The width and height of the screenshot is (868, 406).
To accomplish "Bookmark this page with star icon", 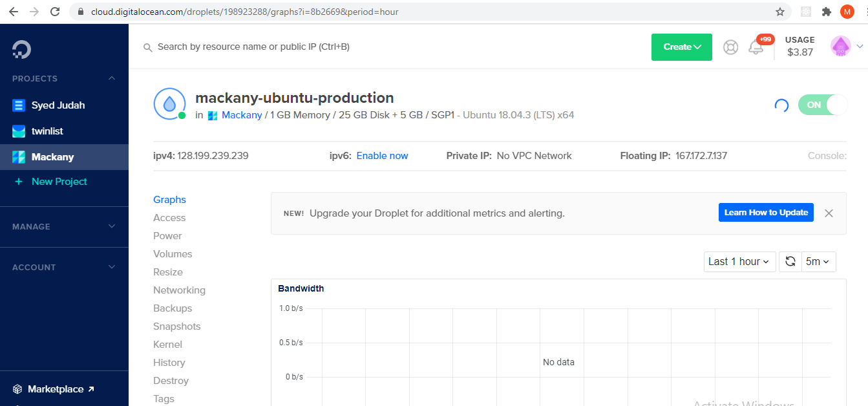I will pyautogui.click(x=780, y=12).
